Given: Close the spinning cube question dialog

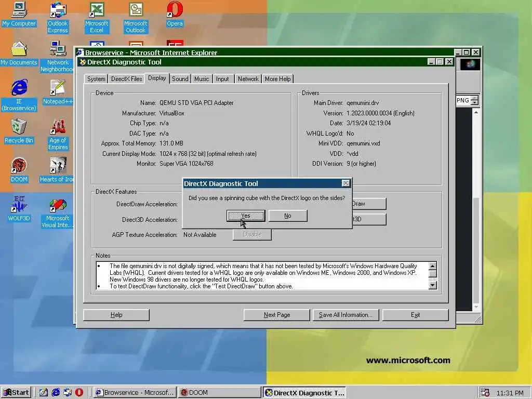Looking at the screenshot, I should pos(345,183).
